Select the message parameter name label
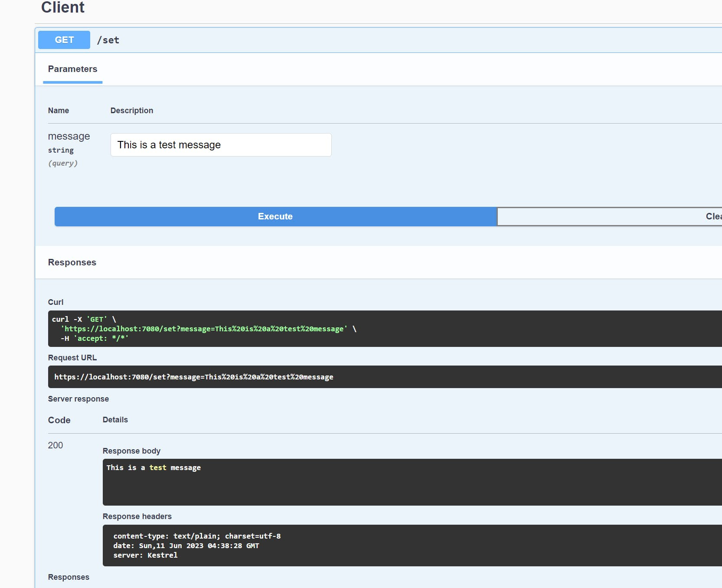 [x=69, y=136]
